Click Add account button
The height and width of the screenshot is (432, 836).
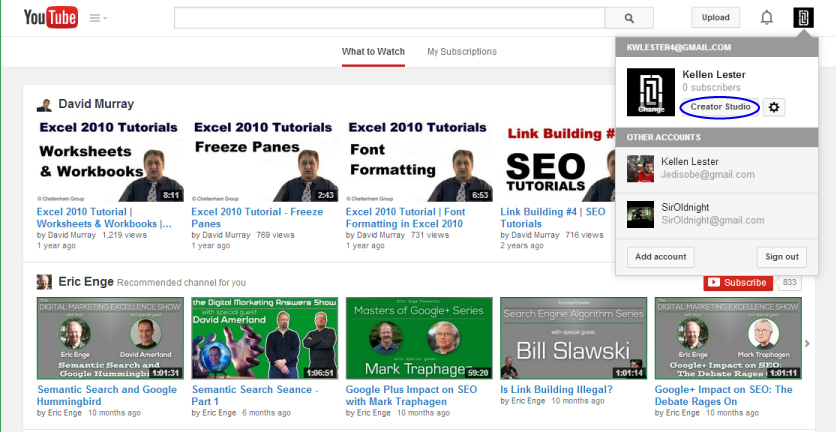click(x=661, y=257)
